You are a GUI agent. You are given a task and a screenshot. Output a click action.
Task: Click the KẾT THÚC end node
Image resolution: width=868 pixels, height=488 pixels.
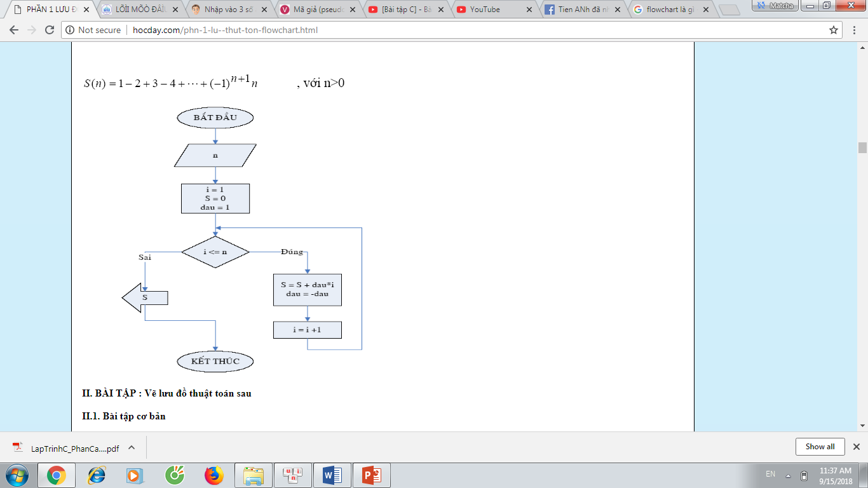pos(215,361)
